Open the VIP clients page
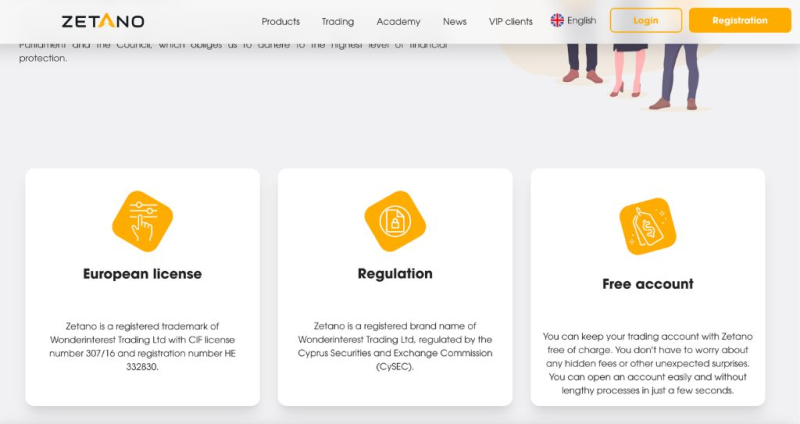800x424 pixels. coord(511,21)
